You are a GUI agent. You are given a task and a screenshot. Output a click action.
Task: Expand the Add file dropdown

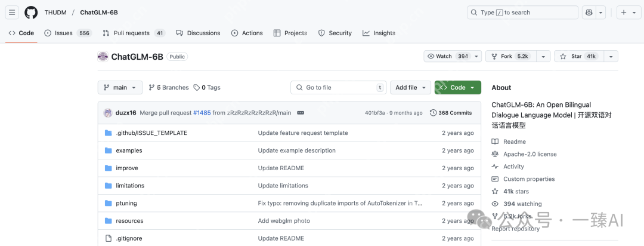[411, 88]
